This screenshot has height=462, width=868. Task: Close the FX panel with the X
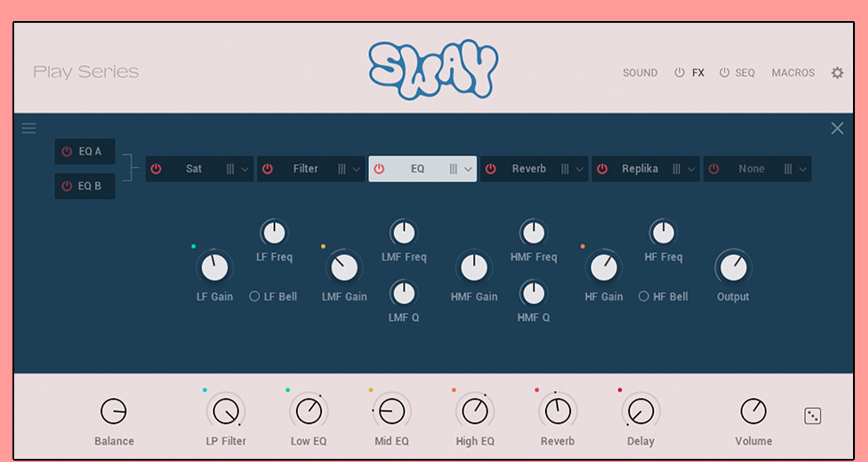point(837,128)
